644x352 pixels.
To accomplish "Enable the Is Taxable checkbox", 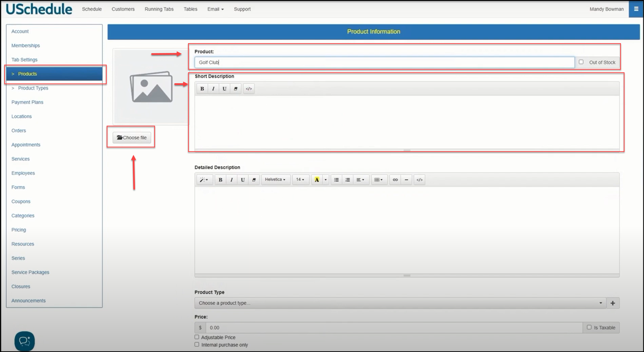I will click(589, 327).
